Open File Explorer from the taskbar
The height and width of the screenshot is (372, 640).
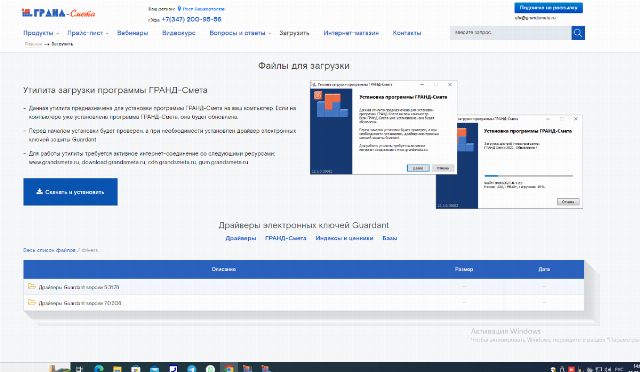click(x=117, y=368)
